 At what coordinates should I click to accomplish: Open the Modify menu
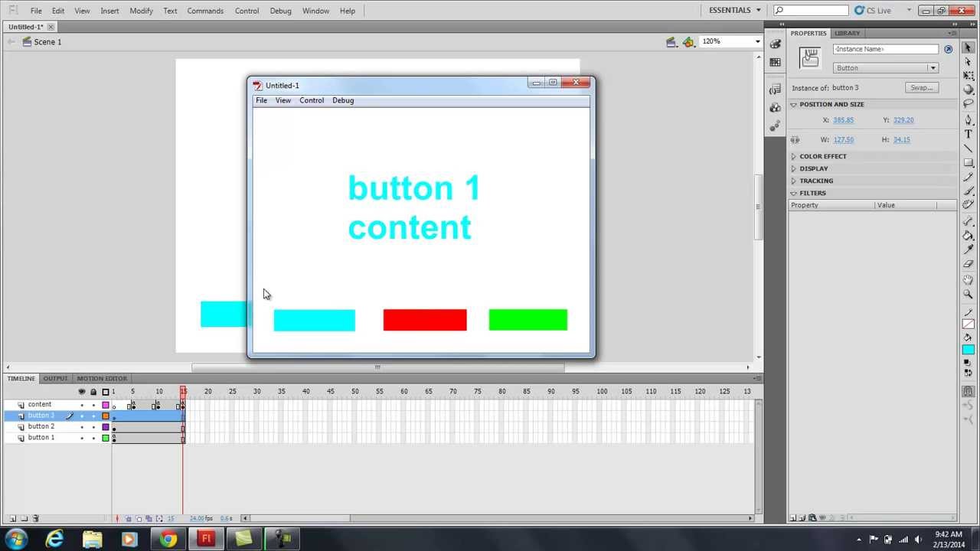(x=141, y=11)
